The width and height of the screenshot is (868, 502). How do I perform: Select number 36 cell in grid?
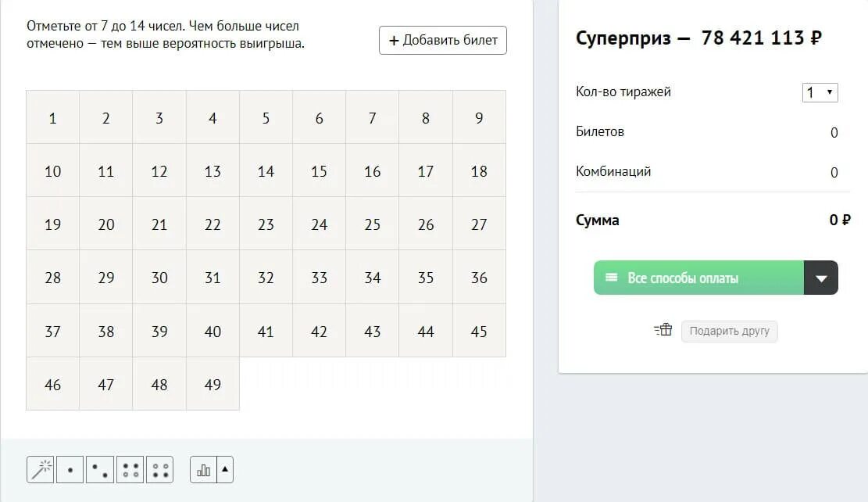tap(479, 277)
